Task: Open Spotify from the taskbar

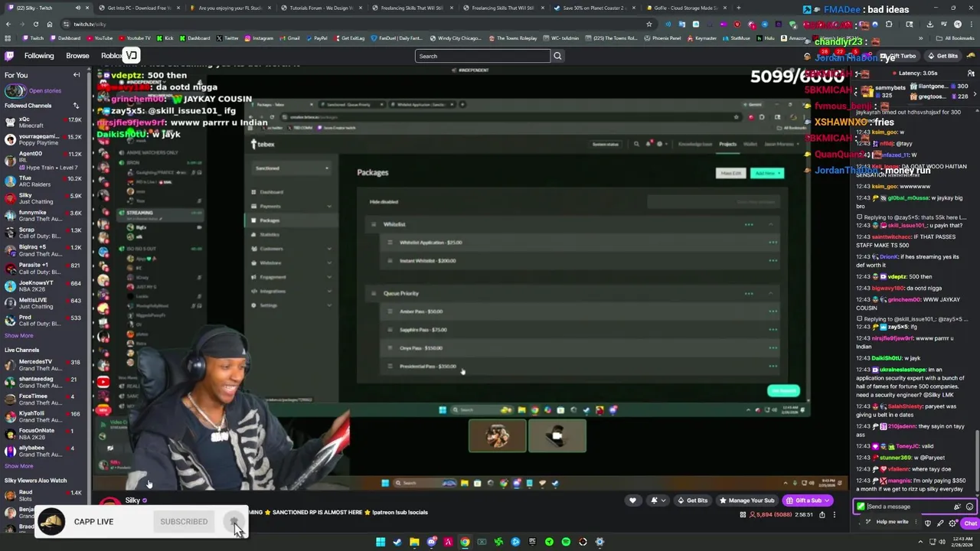Action: pyautogui.click(x=566, y=542)
